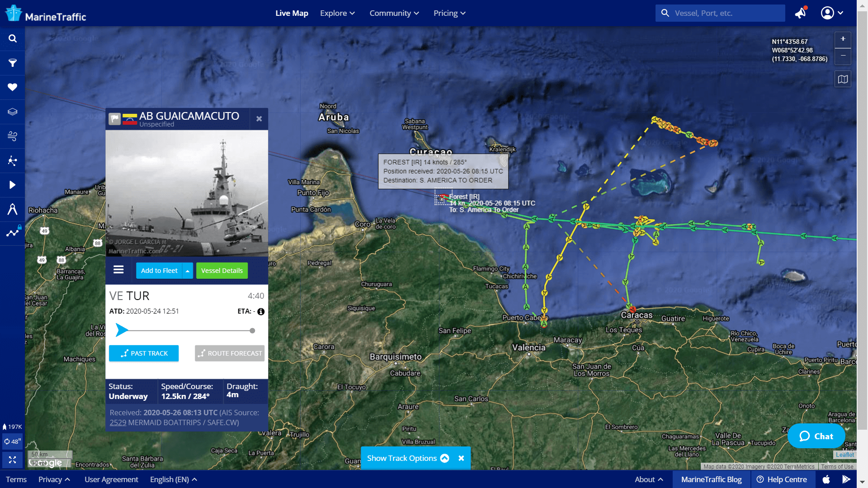The width and height of the screenshot is (868, 488).
Task: Expand Show Track Options panel
Action: 408,458
